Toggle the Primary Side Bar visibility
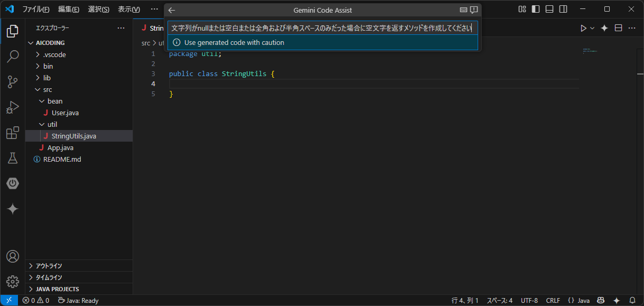The width and height of the screenshot is (644, 306). pos(535,9)
